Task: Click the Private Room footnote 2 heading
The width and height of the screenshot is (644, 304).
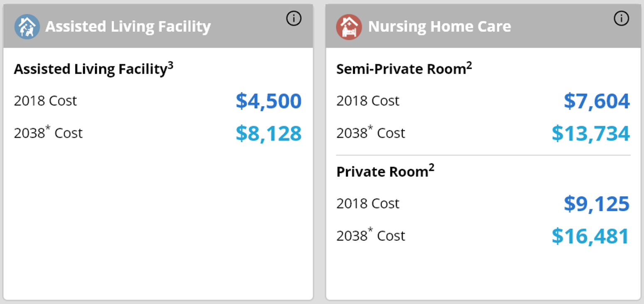Action: pyautogui.click(x=385, y=171)
